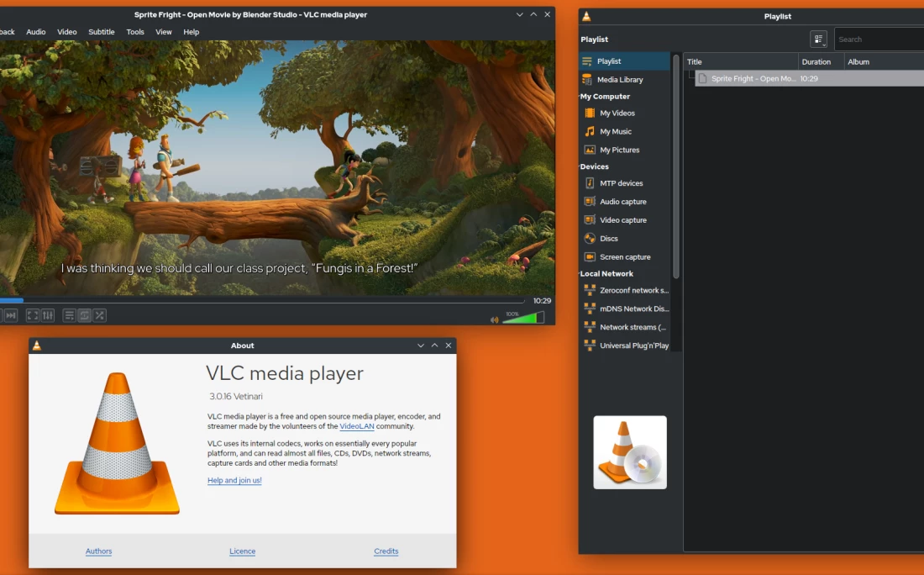Open the playlist view mode dropdown

tap(818, 40)
